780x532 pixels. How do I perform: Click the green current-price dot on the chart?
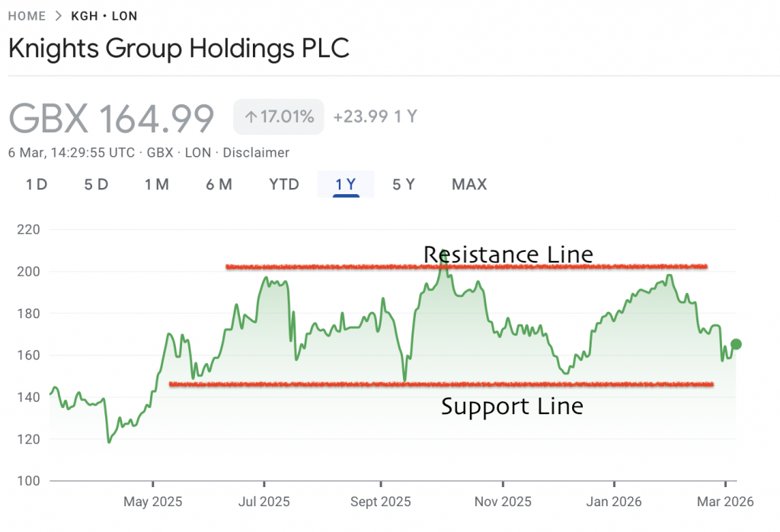(736, 344)
